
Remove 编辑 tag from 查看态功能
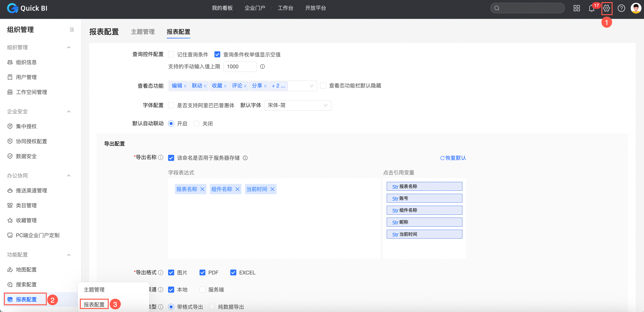(x=185, y=86)
